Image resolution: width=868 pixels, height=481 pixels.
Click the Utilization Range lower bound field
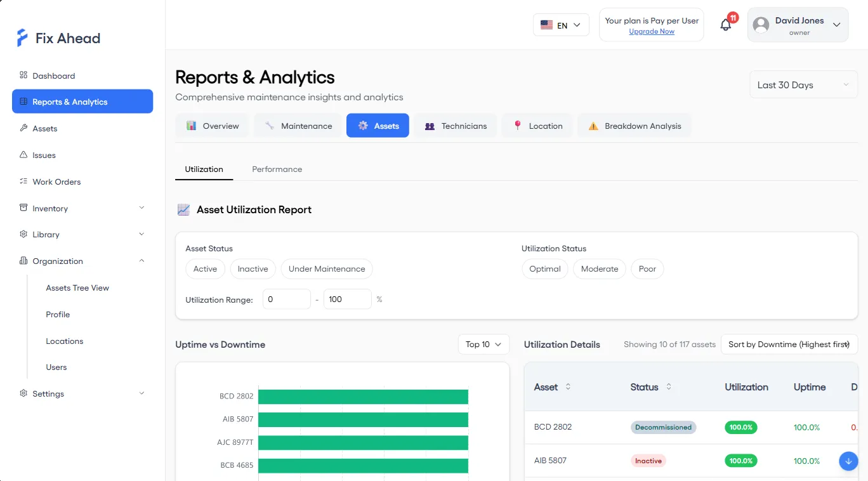tap(286, 298)
